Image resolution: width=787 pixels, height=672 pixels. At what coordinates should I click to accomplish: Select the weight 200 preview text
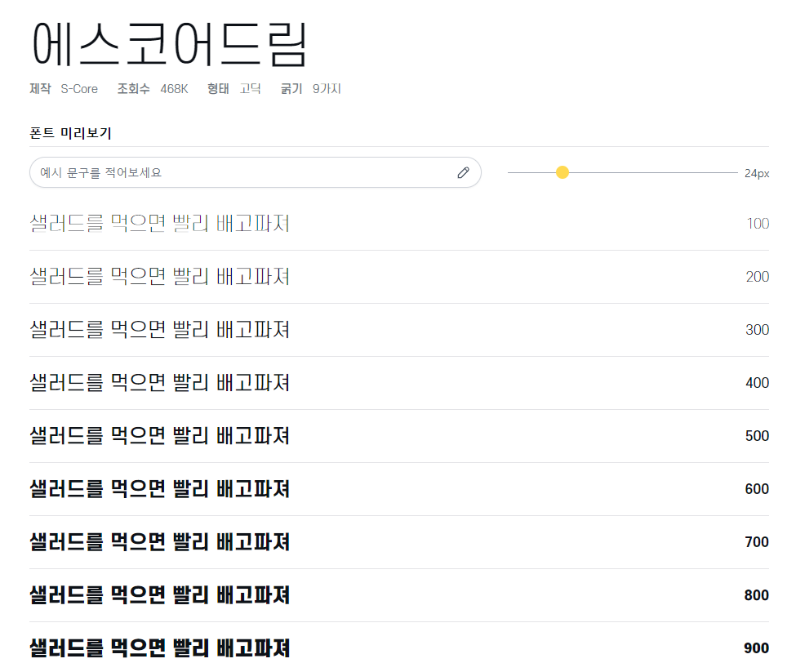(x=160, y=277)
